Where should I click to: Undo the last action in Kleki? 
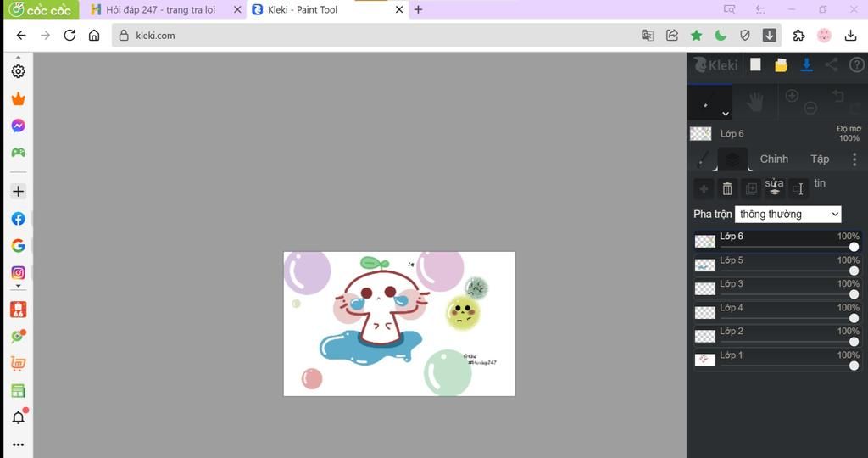pyautogui.click(x=838, y=97)
